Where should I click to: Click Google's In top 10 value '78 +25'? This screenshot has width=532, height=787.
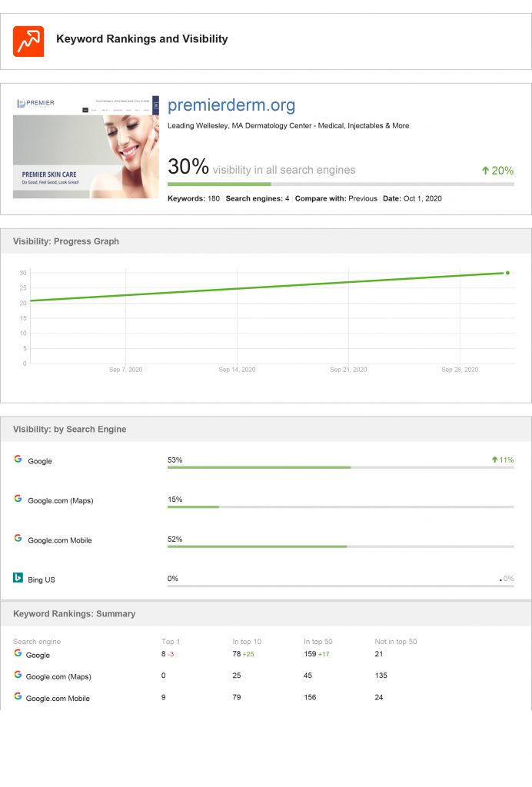click(x=244, y=654)
